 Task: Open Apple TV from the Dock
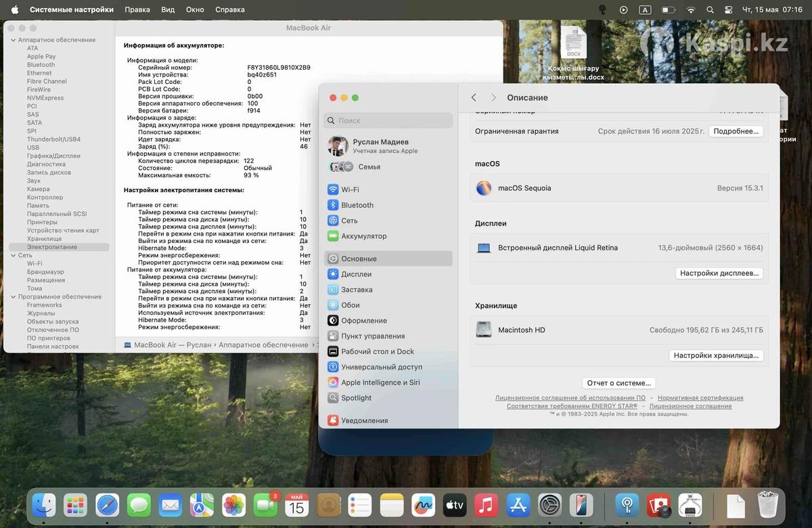pyautogui.click(x=455, y=505)
